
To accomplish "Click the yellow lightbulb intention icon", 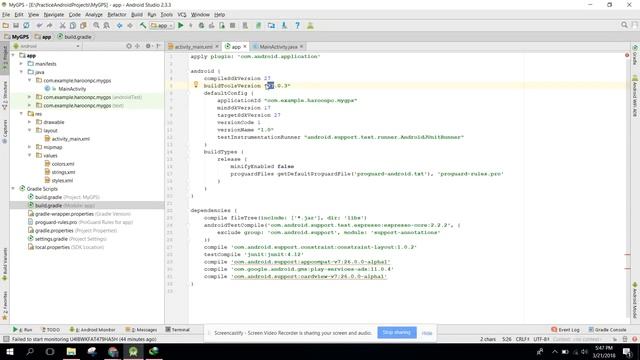I will coord(196,85).
